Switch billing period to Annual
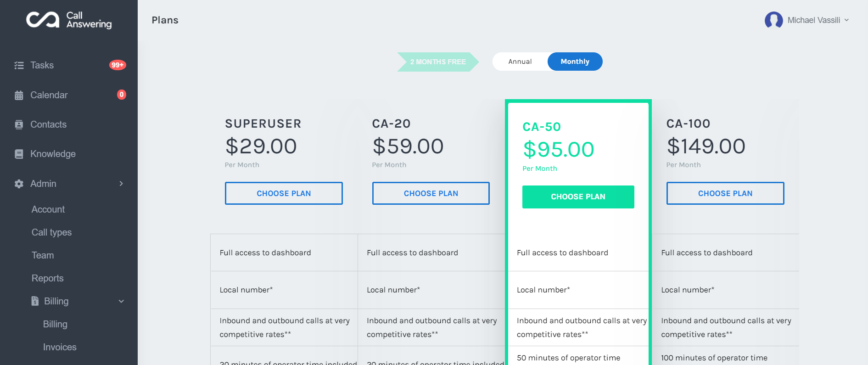This screenshot has height=365, width=868. pyautogui.click(x=520, y=62)
